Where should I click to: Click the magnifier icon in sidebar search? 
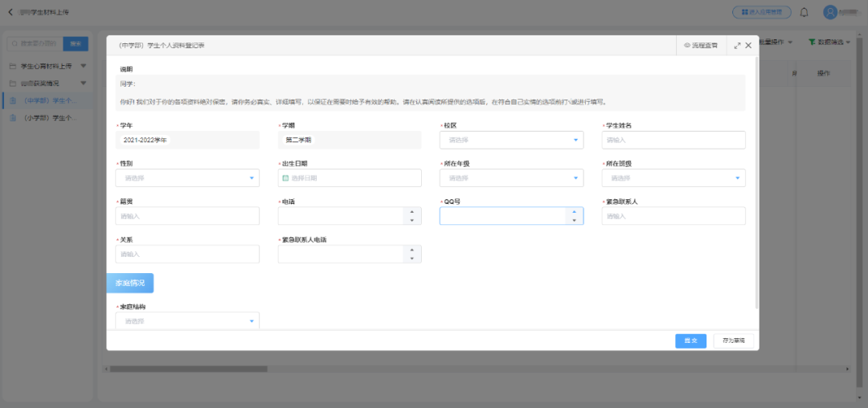(15, 43)
